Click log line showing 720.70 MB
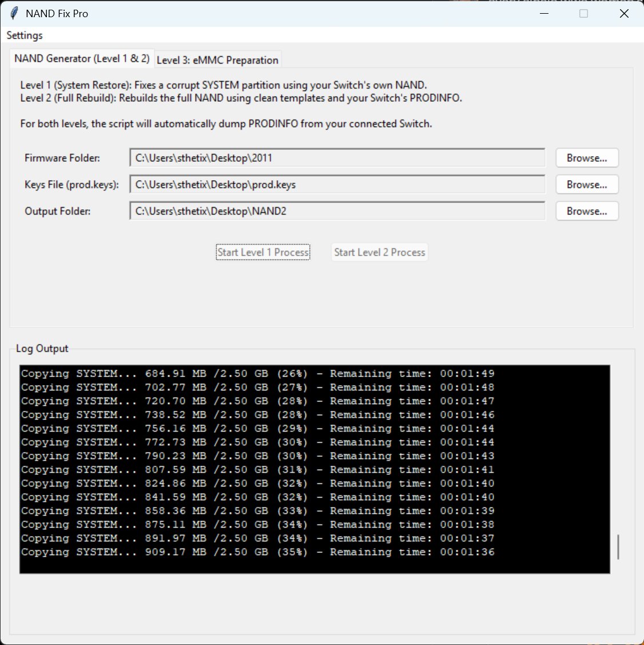This screenshot has height=645, width=644. tap(257, 401)
